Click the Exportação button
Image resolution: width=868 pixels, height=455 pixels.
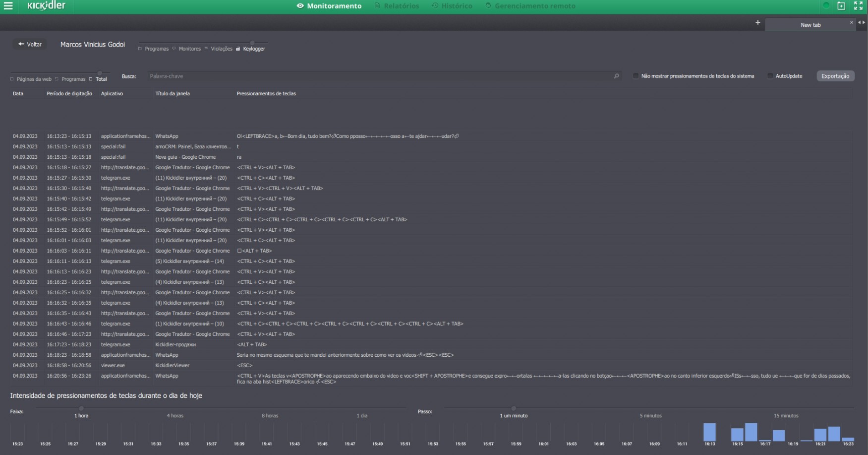pos(835,76)
